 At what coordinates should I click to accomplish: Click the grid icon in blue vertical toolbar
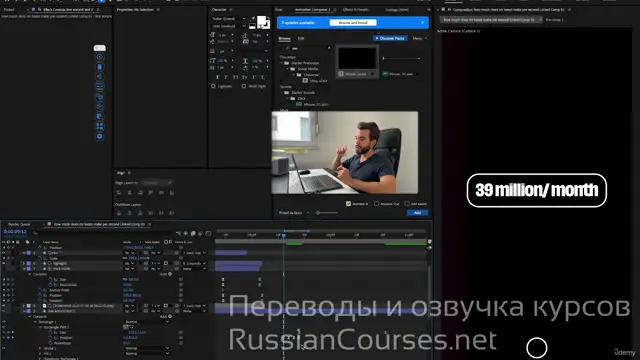click(x=100, y=126)
